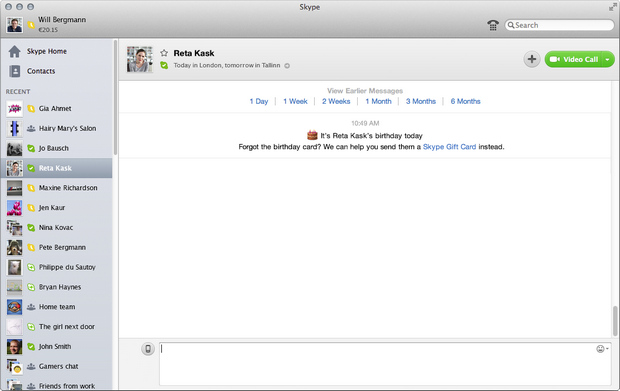Viewport: 620px width, 391px height.
Task: Open Hairy Mary's Salon group chat
Action: 56,128
